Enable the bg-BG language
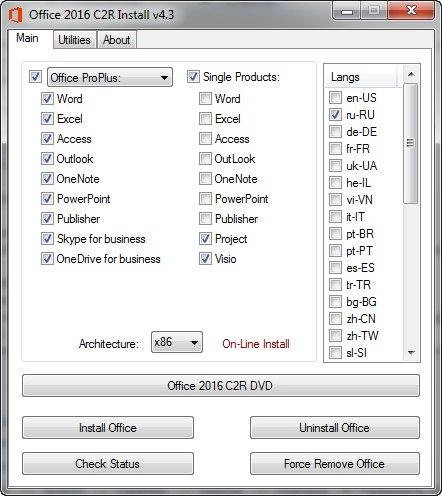 [x=335, y=301]
